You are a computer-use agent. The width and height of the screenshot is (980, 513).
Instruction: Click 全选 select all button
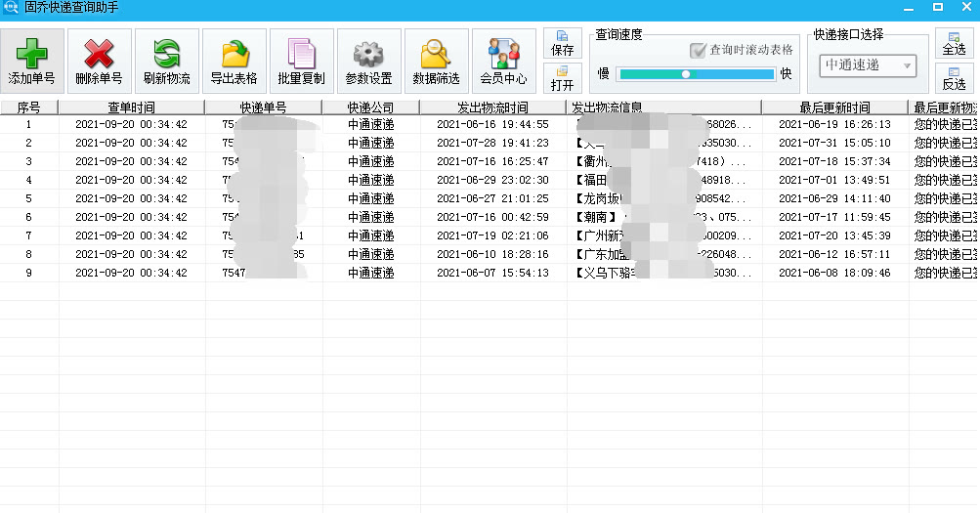point(954,43)
